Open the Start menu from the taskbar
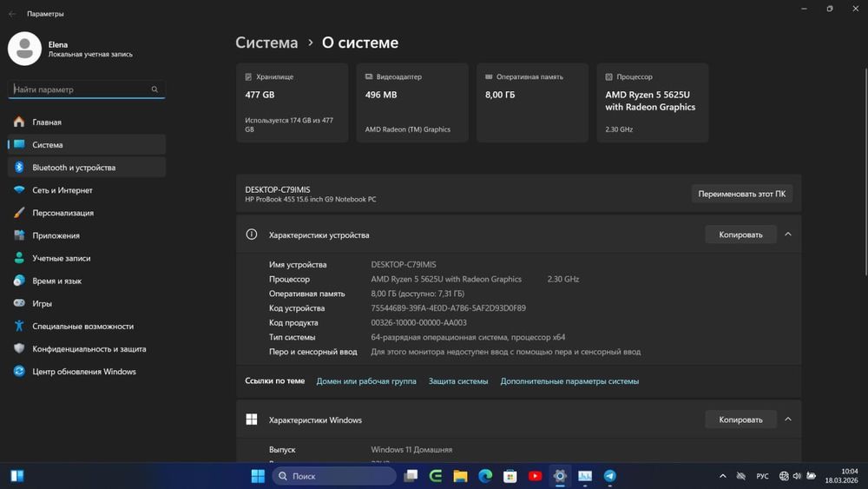This screenshot has width=868, height=489. coord(258,476)
